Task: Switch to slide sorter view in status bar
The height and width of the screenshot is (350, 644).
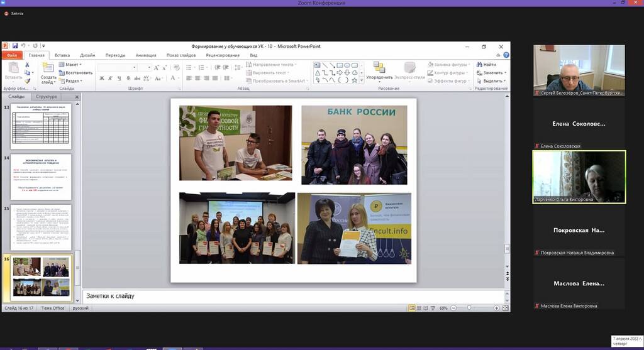Action: click(419, 308)
